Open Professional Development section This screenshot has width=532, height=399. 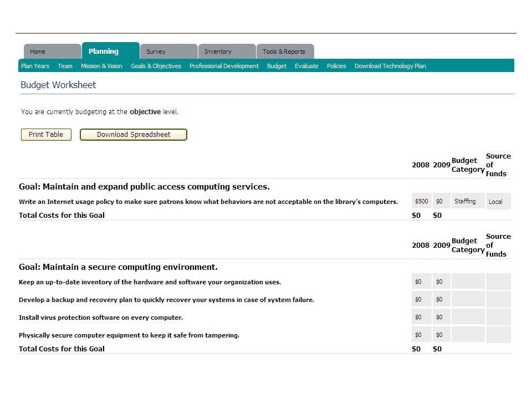pyautogui.click(x=224, y=66)
